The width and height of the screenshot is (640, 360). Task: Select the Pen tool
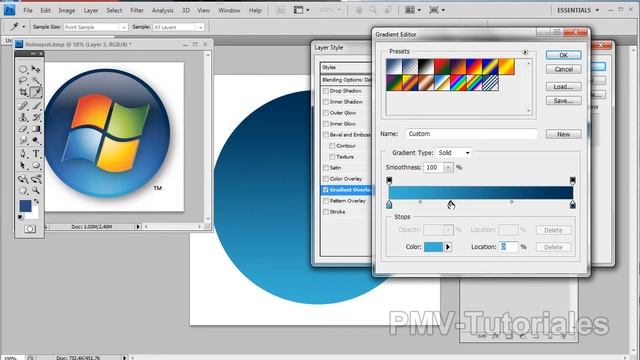pos(23,154)
